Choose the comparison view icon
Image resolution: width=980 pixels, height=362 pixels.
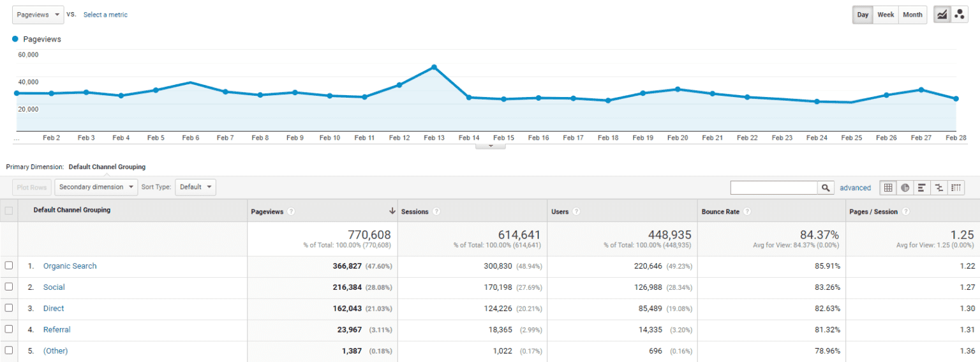point(939,188)
